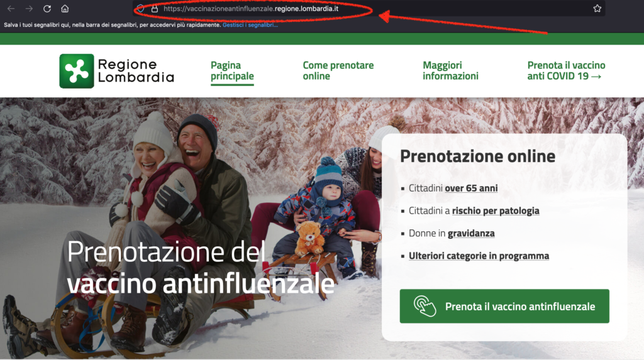The width and height of the screenshot is (644, 360).
Task: Open the Pagina principale tab
Action: (x=232, y=70)
